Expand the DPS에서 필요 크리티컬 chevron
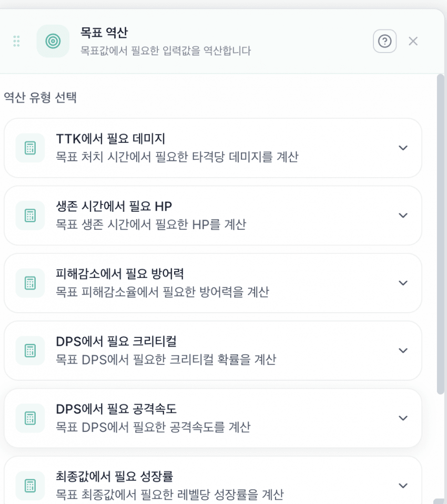Image resolution: width=447 pixels, height=504 pixels. (403, 351)
